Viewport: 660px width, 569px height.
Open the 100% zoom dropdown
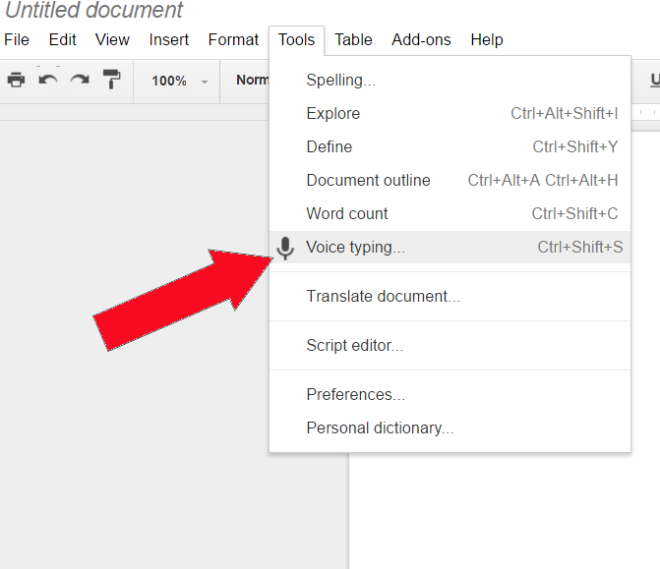click(180, 80)
